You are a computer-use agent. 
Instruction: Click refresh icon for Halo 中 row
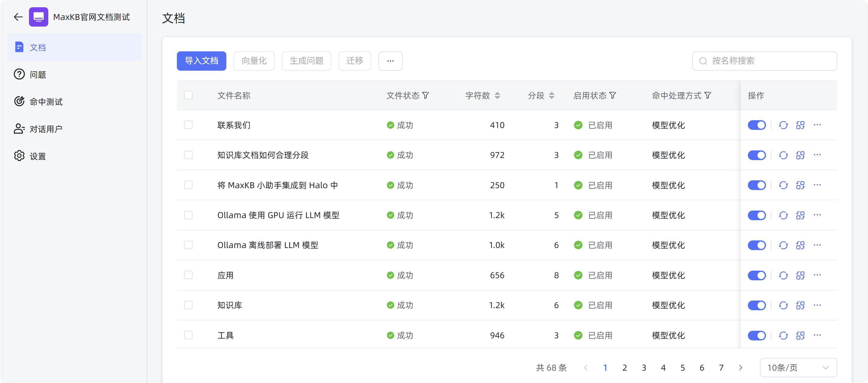tap(783, 185)
